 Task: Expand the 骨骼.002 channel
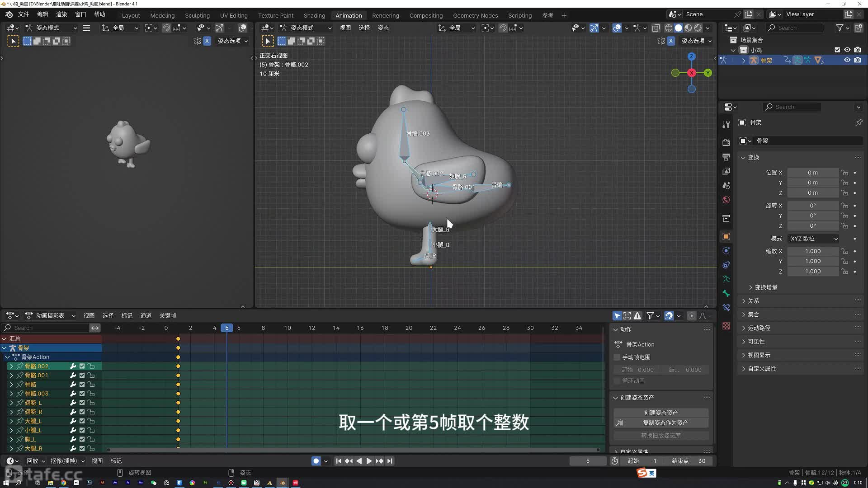click(11, 366)
